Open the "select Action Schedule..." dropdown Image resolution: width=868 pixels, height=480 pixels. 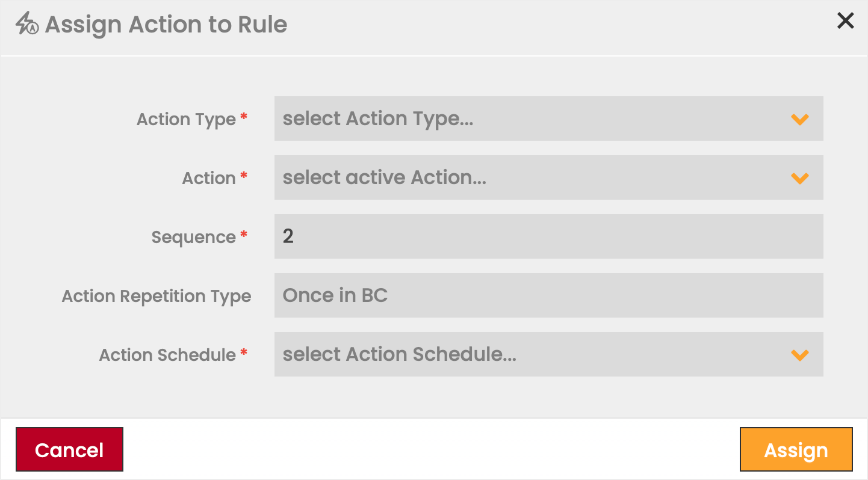530,355
